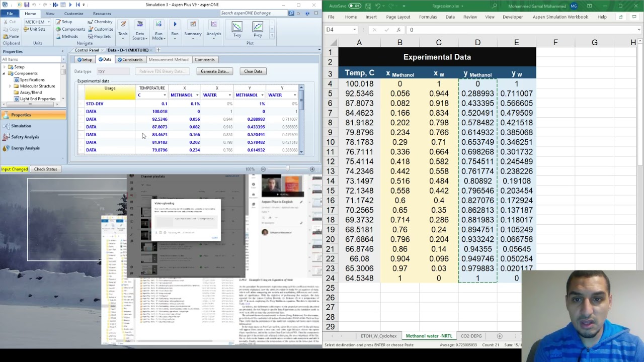644x362 pixels.
Task: Select Excel cell with Temp 100.018
Action: click(x=359, y=84)
